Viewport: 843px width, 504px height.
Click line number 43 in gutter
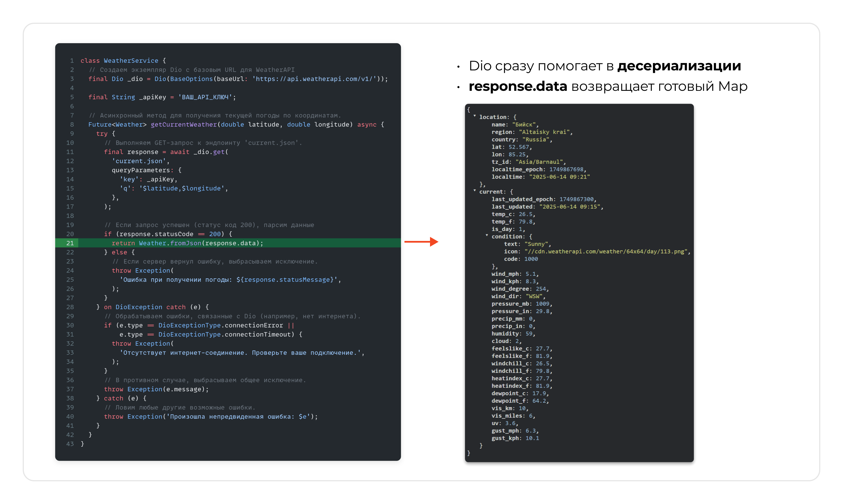pos(70,444)
